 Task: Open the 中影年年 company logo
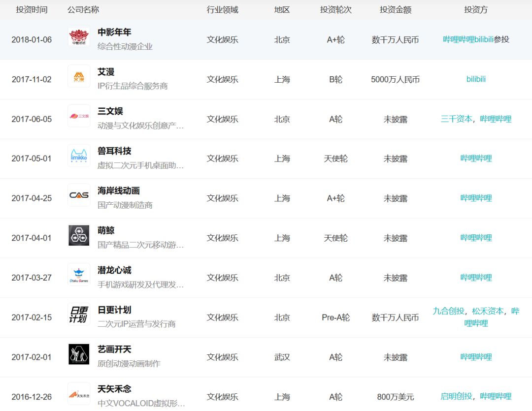tap(79, 37)
